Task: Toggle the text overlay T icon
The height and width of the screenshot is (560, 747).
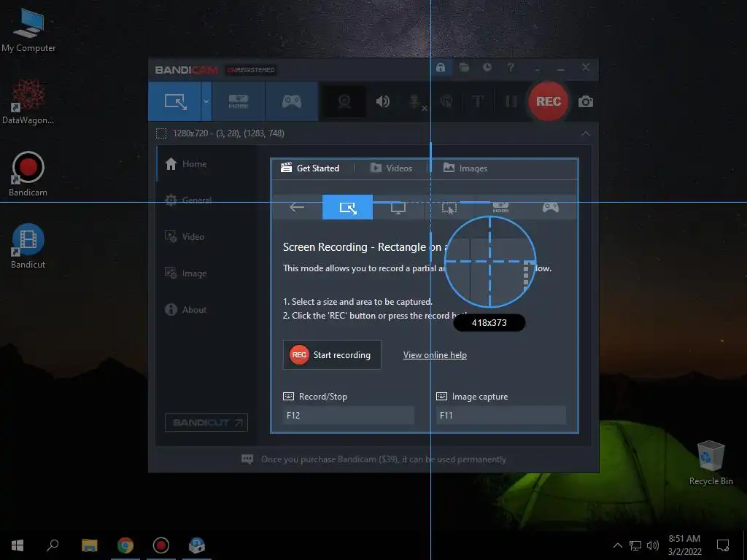Action: pos(477,101)
